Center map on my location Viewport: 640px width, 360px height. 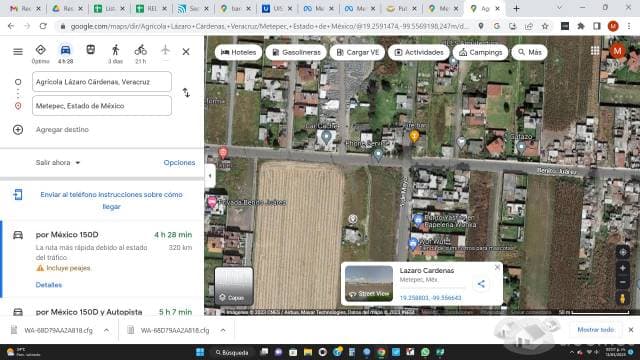point(623,252)
